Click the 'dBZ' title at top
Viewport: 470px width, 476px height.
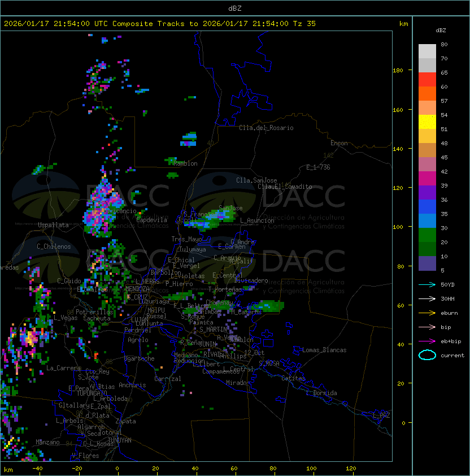coord(235,8)
